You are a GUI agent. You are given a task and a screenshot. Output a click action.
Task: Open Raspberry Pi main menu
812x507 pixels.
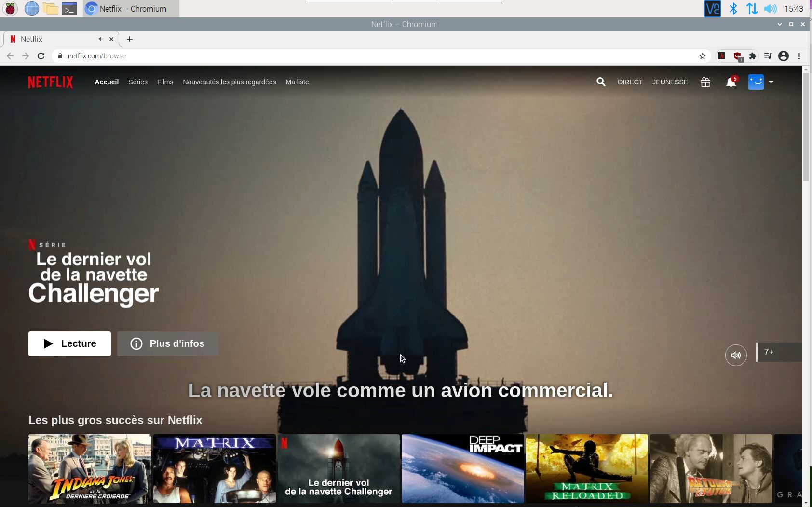(x=10, y=9)
